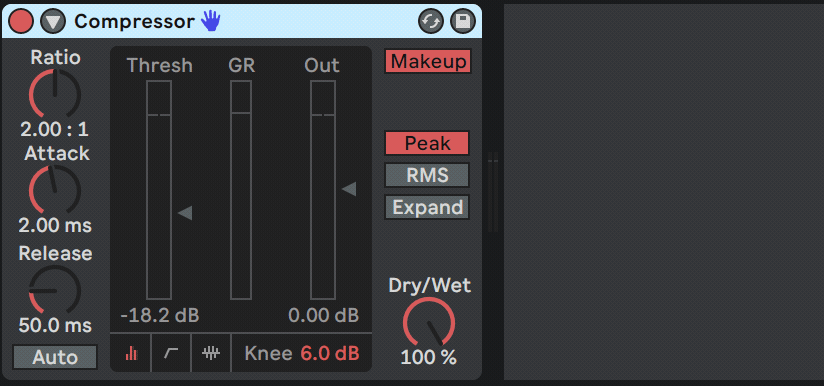Click the Attack knob
Image resolution: width=824 pixels, height=386 pixels.
pos(55,190)
